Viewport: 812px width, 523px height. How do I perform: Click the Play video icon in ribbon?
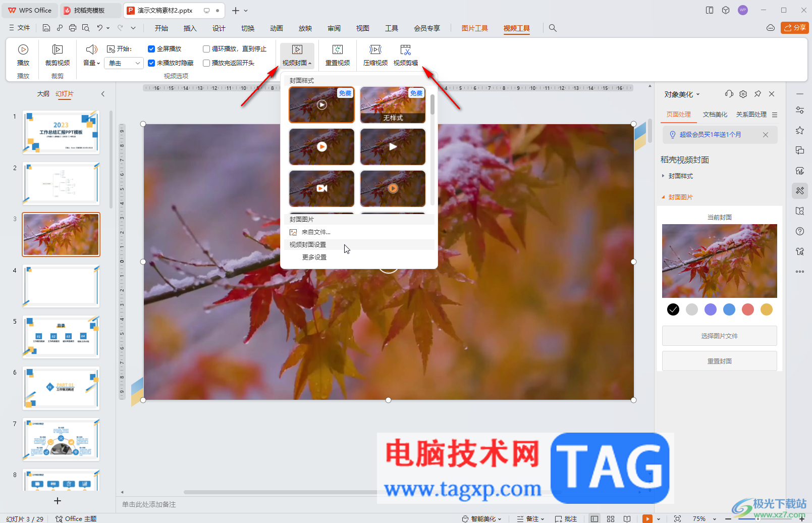(x=23, y=49)
